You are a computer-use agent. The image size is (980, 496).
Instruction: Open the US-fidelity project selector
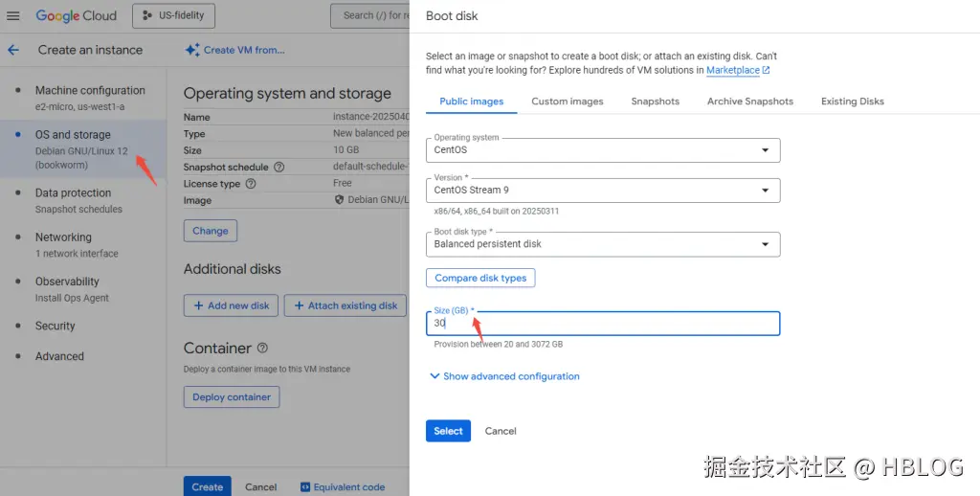click(x=174, y=16)
